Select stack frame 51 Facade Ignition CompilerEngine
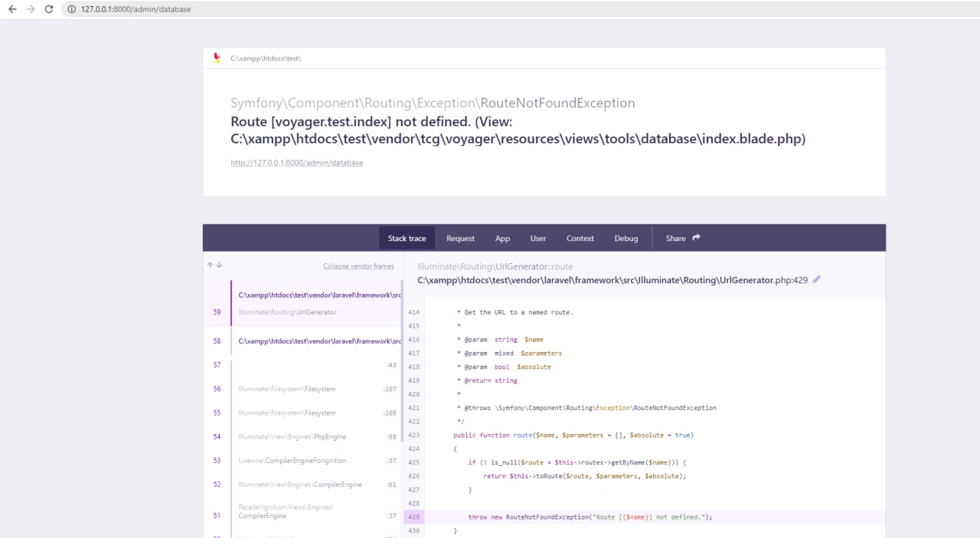This screenshot has height=538, width=980. click(302, 511)
